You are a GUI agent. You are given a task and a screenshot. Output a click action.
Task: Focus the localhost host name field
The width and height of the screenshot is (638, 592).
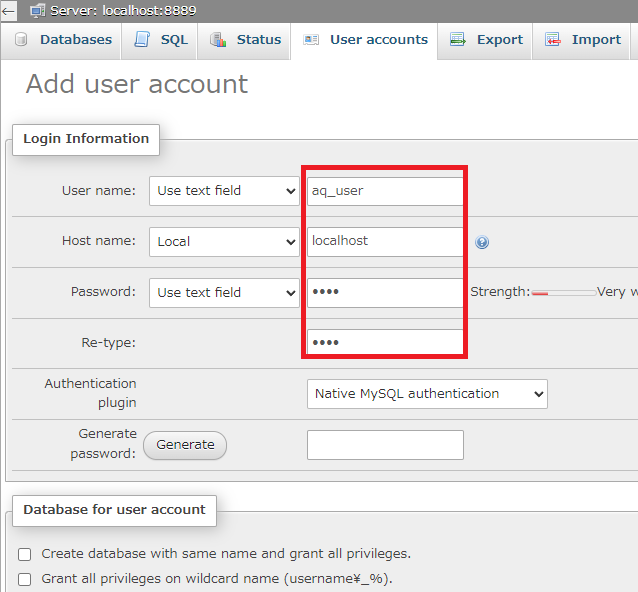(x=385, y=242)
